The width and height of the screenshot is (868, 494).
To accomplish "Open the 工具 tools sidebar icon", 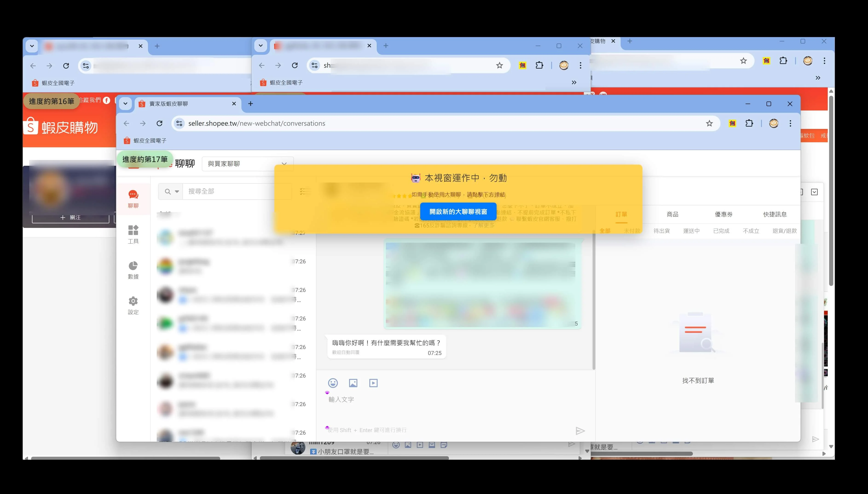I will [133, 234].
